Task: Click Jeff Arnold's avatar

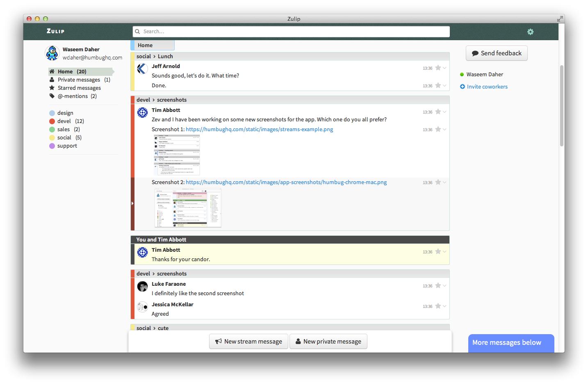Action: (142, 69)
